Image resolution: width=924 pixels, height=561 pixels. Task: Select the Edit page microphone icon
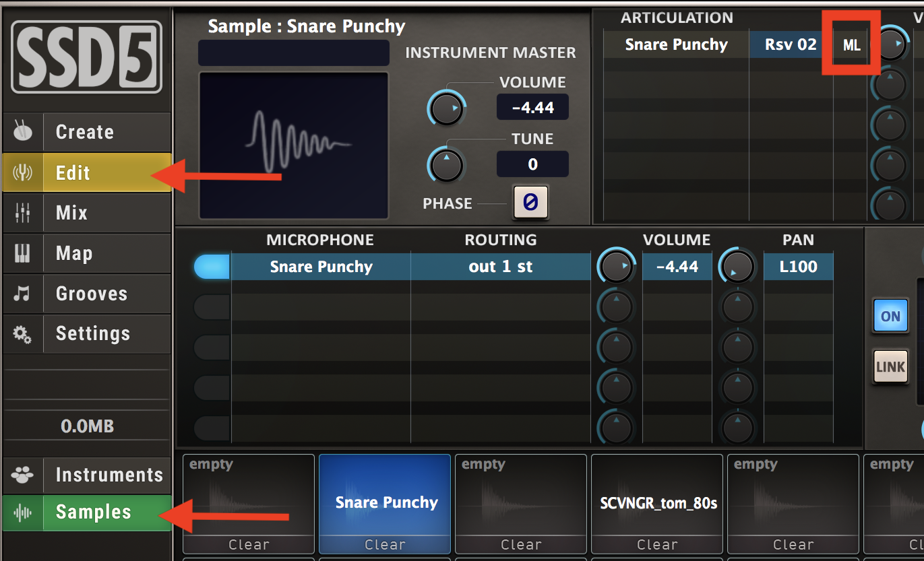[23, 173]
